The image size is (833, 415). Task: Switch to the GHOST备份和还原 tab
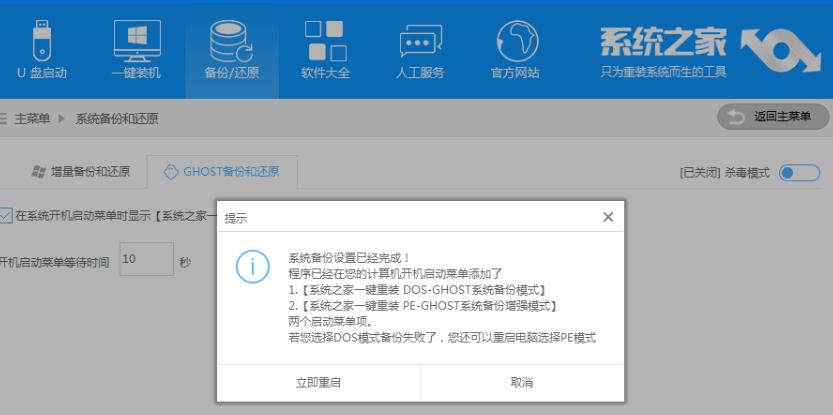(222, 172)
